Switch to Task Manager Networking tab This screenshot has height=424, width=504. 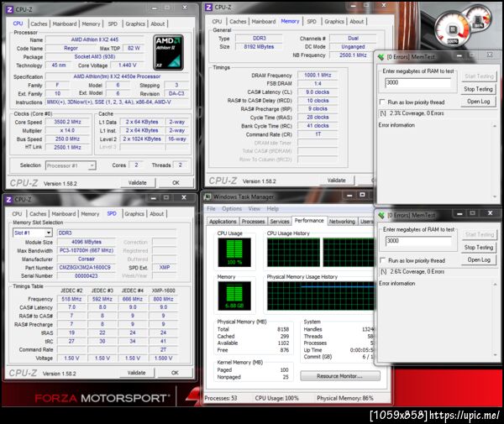click(342, 222)
